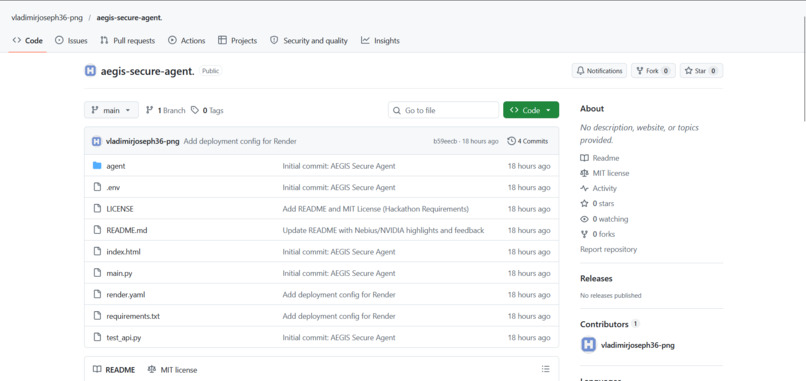Open the agent folder
Screen dimensions: 806x381
pyautogui.click(x=116, y=166)
